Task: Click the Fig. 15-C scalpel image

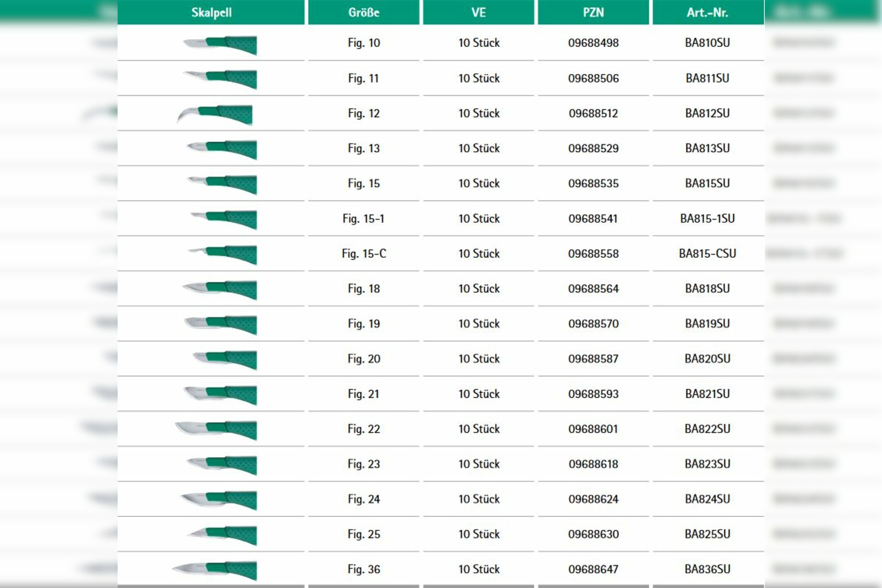Action: (222, 255)
